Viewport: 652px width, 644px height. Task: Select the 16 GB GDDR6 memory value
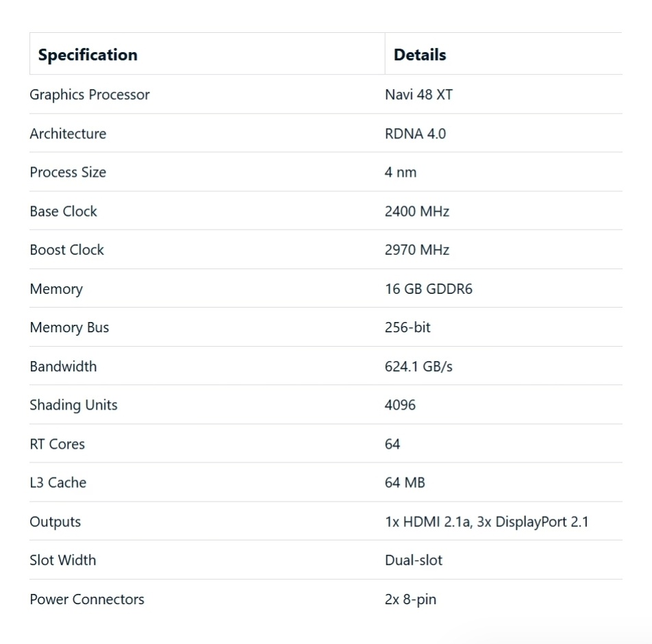point(429,288)
